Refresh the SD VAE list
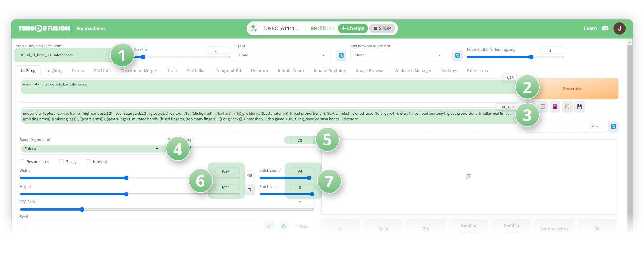The width and height of the screenshot is (644, 258). 341,55
